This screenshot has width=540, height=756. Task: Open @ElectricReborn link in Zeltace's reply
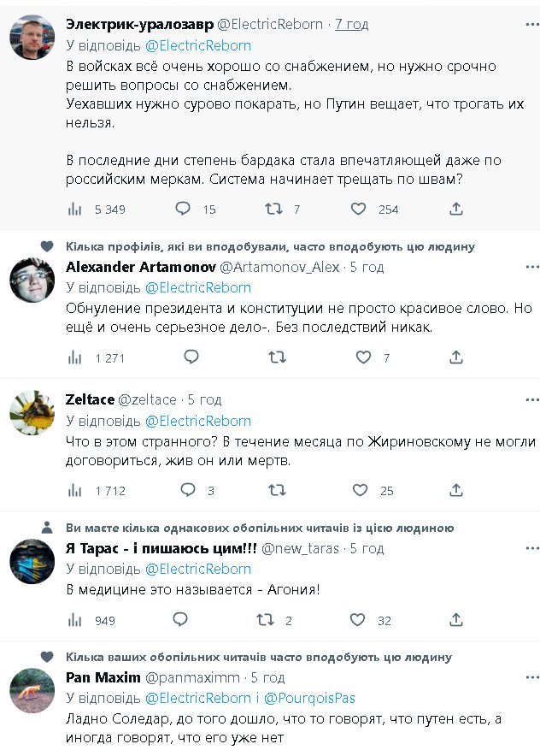click(198, 421)
